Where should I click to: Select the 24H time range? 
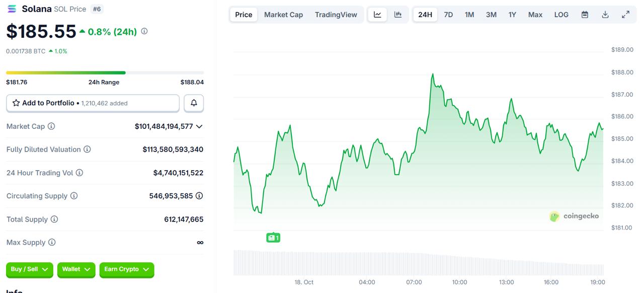tap(425, 15)
